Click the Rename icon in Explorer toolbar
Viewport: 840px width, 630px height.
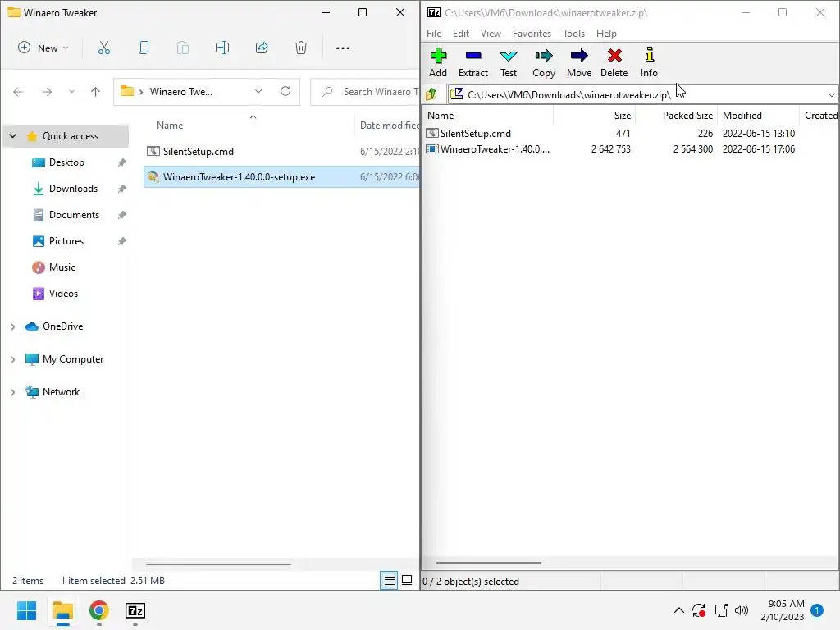tap(221, 48)
